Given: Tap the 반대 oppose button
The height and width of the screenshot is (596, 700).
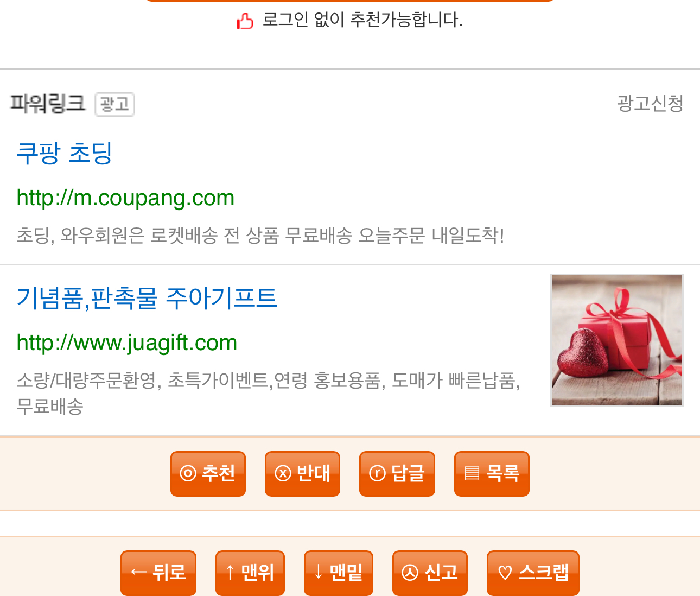Looking at the screenshot, I should tap(302, 473).
